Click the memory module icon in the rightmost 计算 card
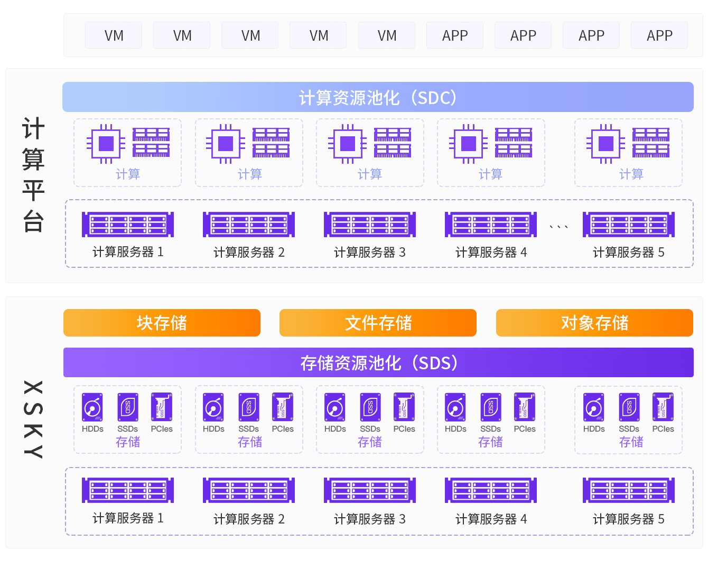This screenshot has width=708, height=588. tap(651, 143)
